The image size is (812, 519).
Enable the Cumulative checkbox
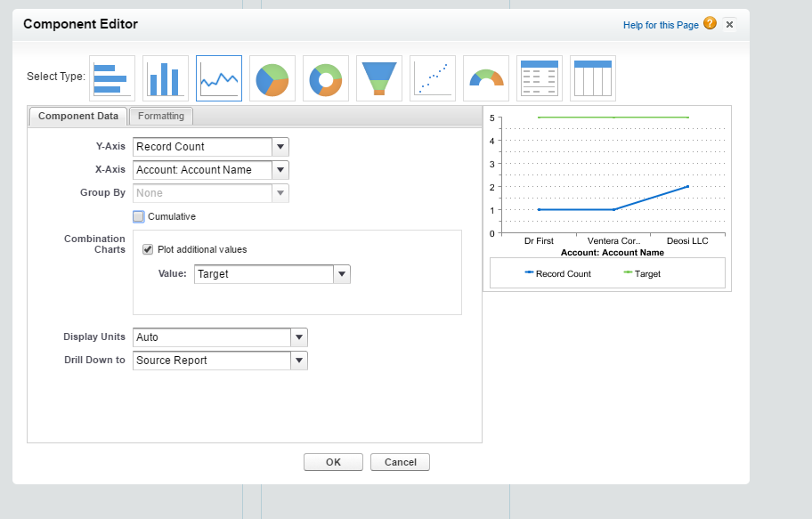click(x=139, y=216)
